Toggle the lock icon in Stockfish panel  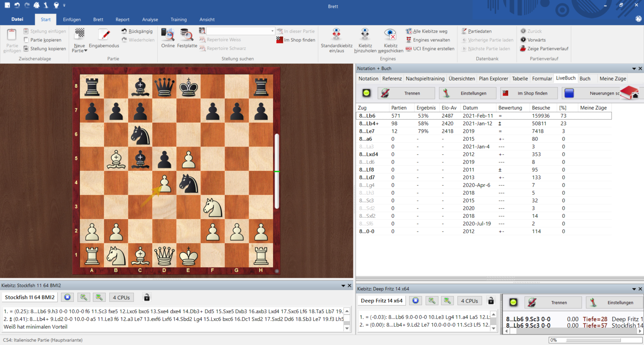pyautogui.click(x=147, y=297)
